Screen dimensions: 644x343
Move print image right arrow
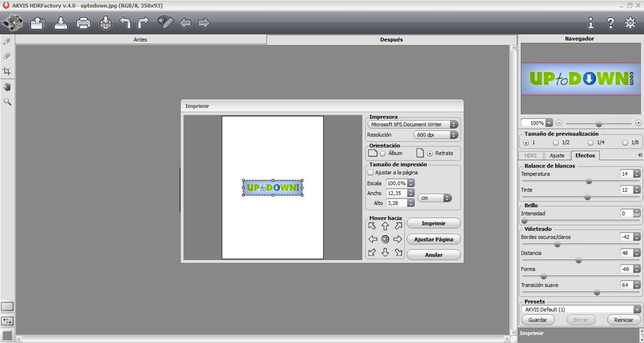point(398,239)
